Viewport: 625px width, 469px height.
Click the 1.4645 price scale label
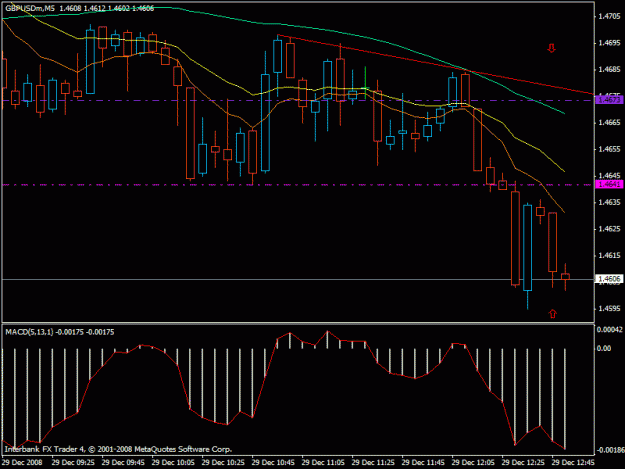pos(609,175)
